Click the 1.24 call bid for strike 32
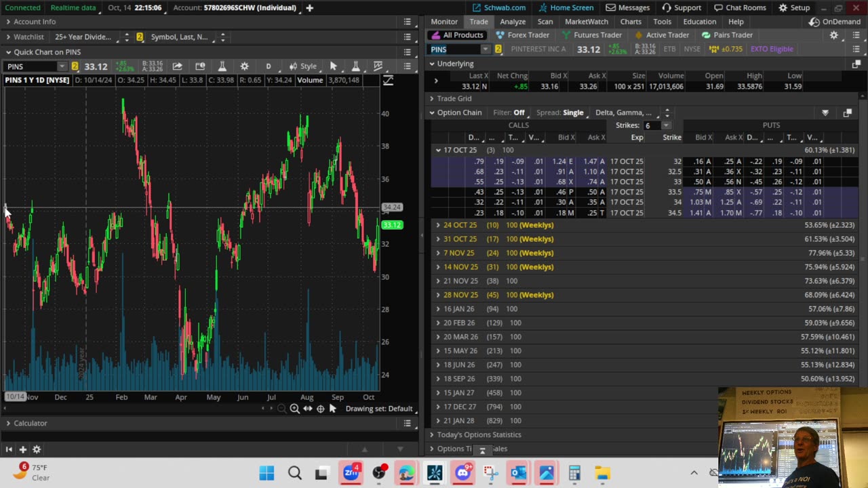Image resolution: width=868 pixels, height=488 pixels. click(559, 161)
